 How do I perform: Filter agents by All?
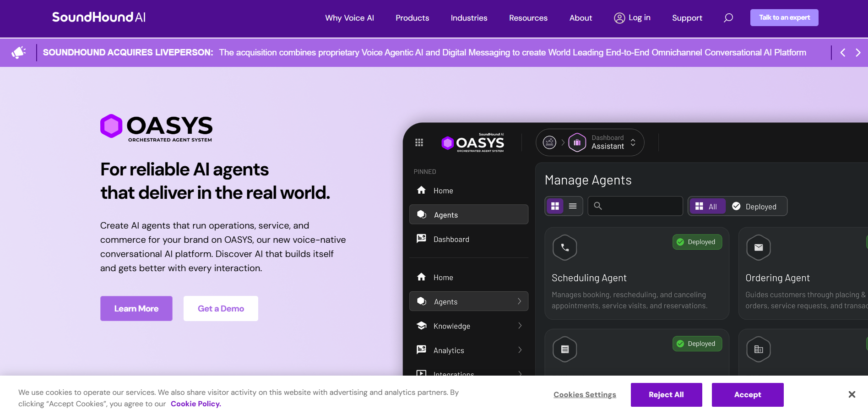[707, 207]
